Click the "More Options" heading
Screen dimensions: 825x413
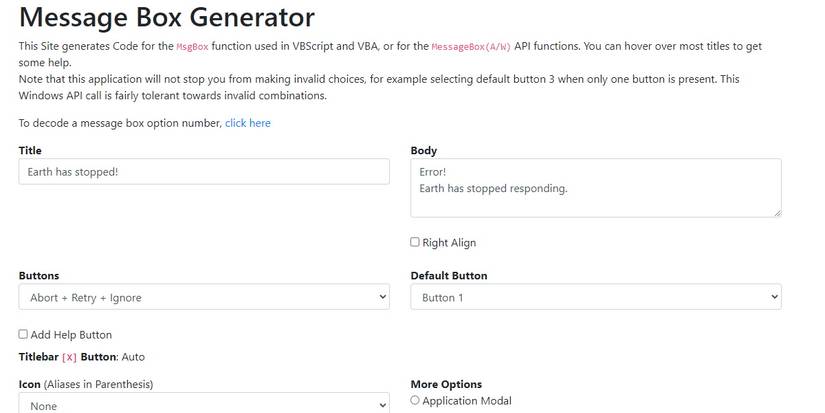tap(446, 384)
